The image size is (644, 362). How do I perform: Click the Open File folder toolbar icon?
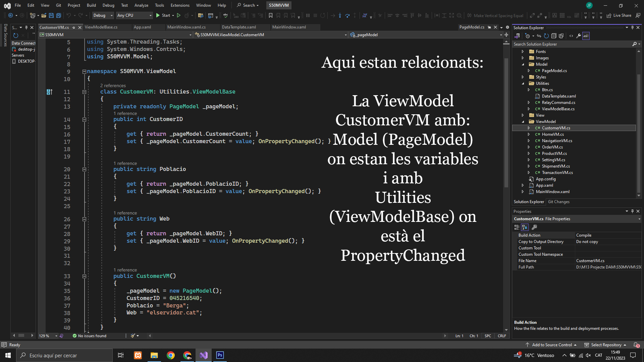pos(44,15)
